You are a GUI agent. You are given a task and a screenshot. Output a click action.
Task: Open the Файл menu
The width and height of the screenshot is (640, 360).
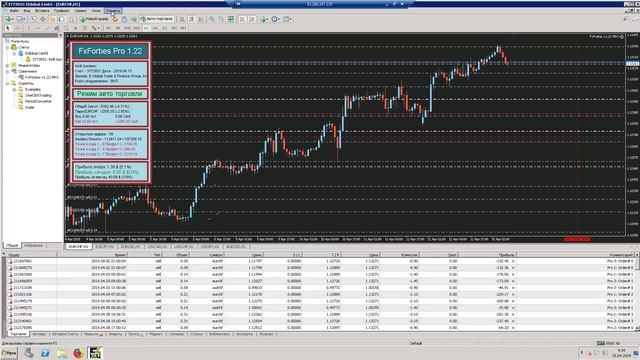point(14,11)
